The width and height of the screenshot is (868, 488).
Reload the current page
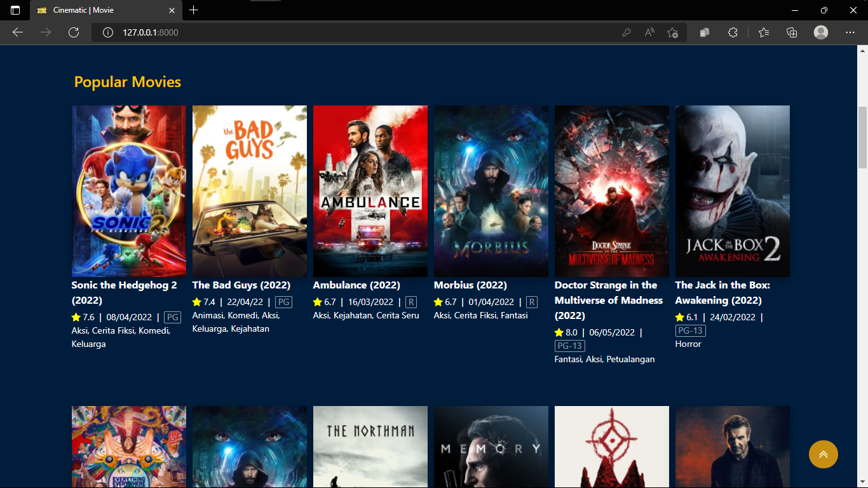point(74,32)
